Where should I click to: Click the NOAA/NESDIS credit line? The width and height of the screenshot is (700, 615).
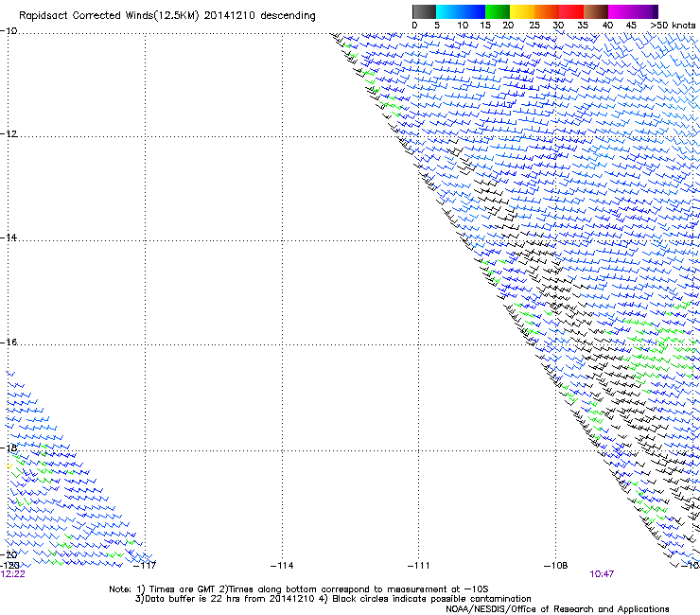(557, 609)
